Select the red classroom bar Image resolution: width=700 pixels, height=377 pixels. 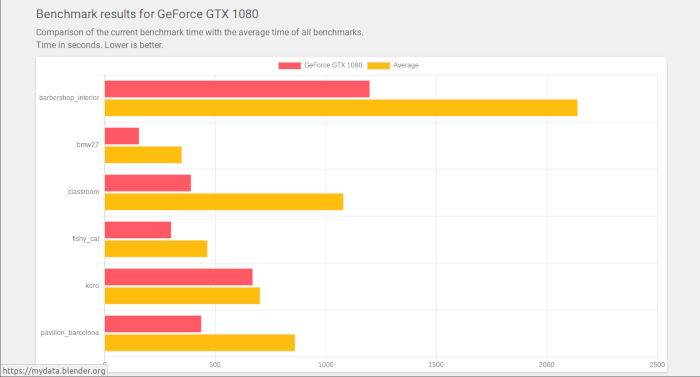[148, 183]
